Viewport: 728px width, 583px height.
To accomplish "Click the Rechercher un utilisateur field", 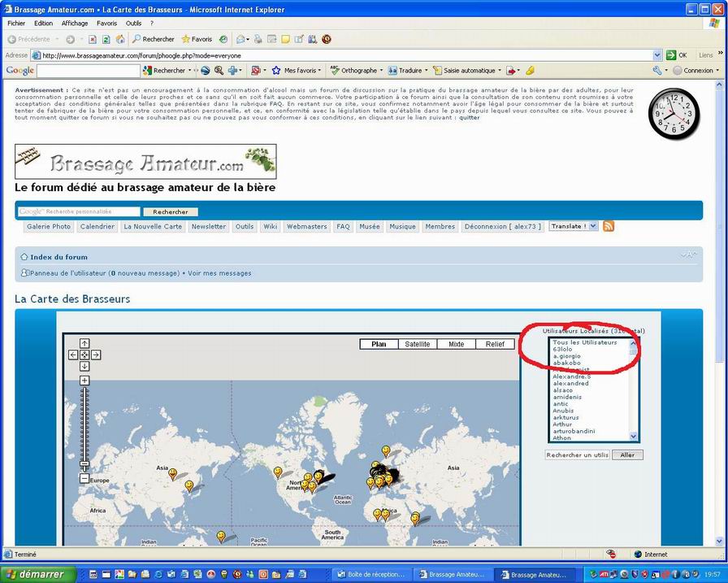I will (577, 455).
